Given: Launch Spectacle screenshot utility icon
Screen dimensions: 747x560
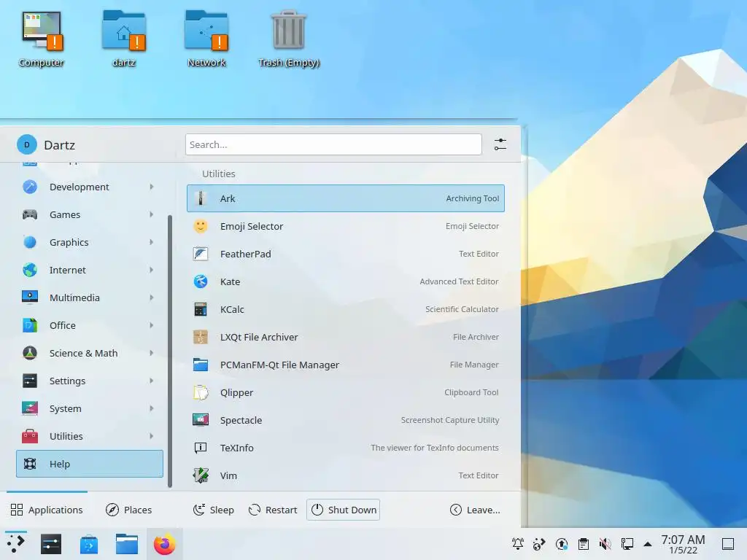Looking at the screenshot, I should click(201, 420).
